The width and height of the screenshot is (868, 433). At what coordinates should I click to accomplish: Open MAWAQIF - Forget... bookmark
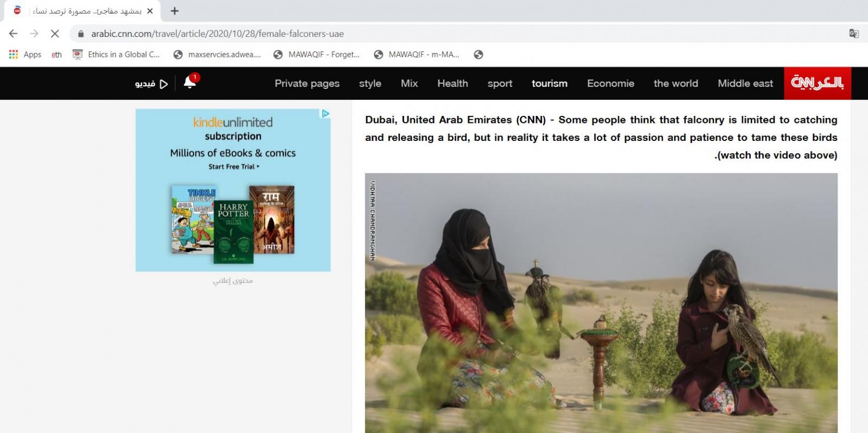(x=317, y=54)
